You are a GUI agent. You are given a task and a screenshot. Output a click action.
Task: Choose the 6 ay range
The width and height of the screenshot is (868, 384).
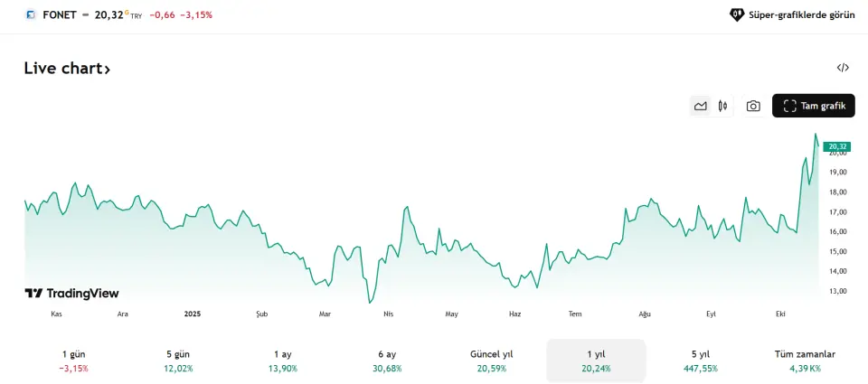pos(387,361)
